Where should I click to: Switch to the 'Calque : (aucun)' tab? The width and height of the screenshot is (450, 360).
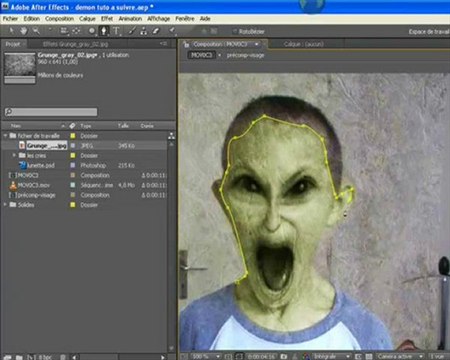pyautogui.click(x=304, y=44)
